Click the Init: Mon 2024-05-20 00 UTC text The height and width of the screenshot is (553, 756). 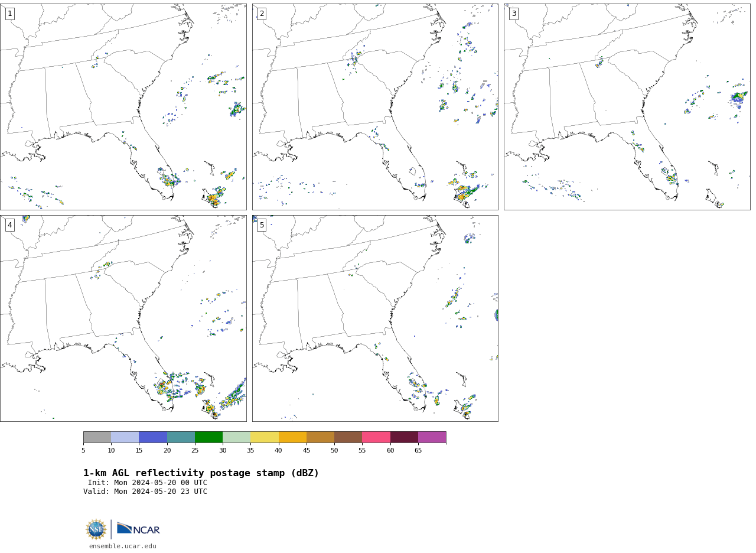click(x=148, y=483)
